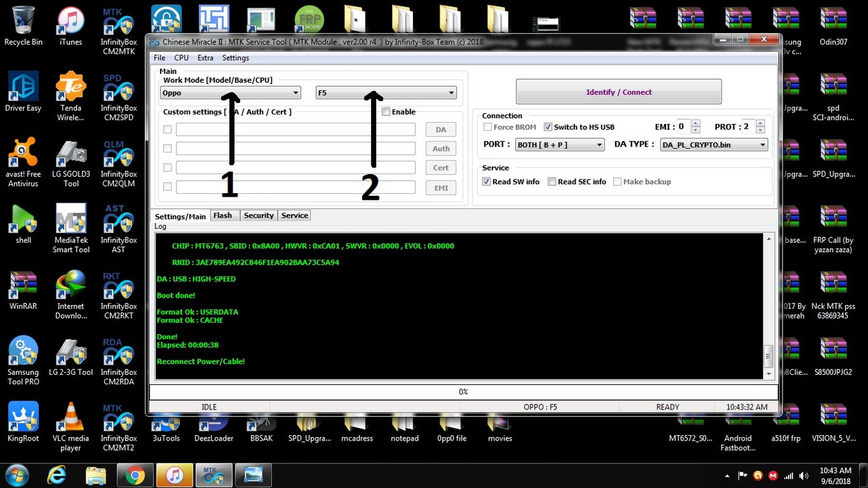
Task: Open the CPU menu
Action: (181, 58)
